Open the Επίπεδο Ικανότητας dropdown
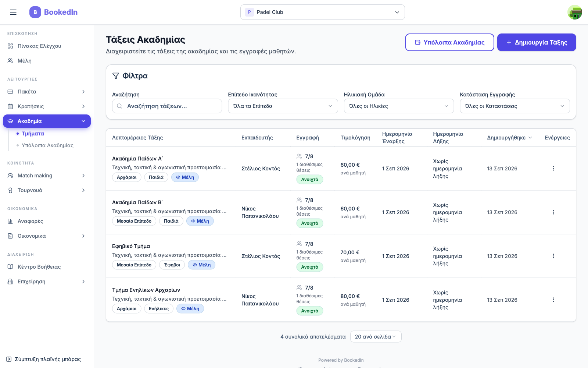 (x=283, y=106)
